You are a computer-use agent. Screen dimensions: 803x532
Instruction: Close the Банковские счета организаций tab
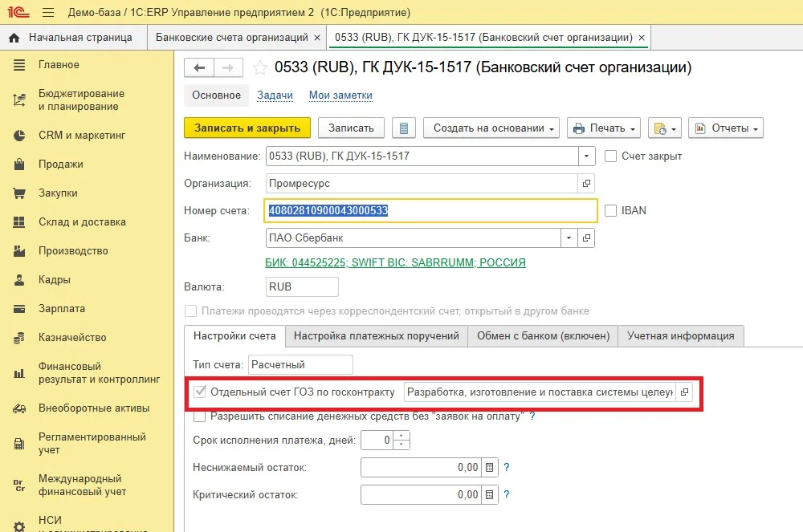click(x=317, y=38)
